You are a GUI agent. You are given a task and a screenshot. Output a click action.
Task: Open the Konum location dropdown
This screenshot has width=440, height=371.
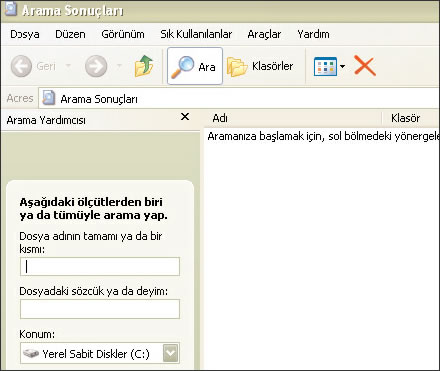tap(170, 353)
